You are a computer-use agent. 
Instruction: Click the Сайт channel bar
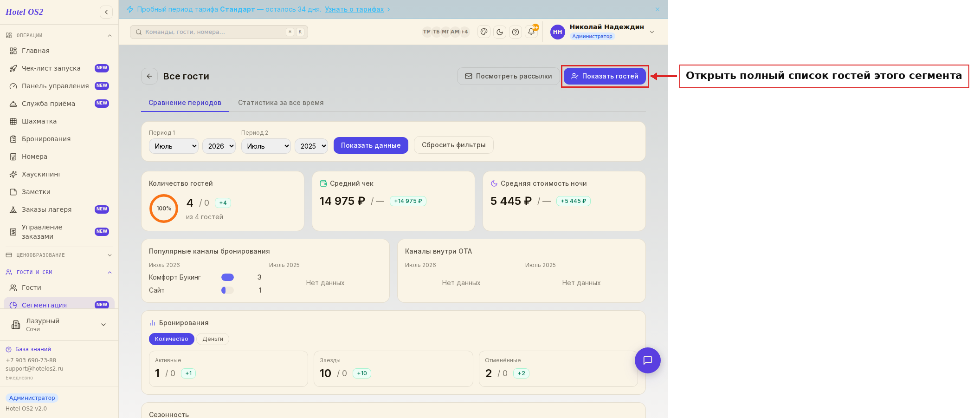tap(227, 290)
